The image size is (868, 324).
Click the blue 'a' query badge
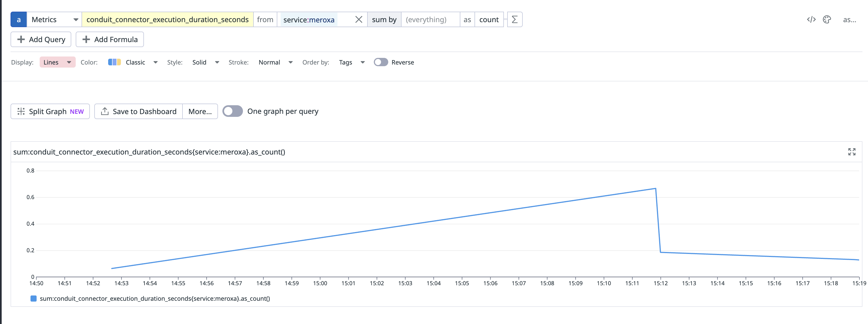pyautogui.click(x=19, y=19)
